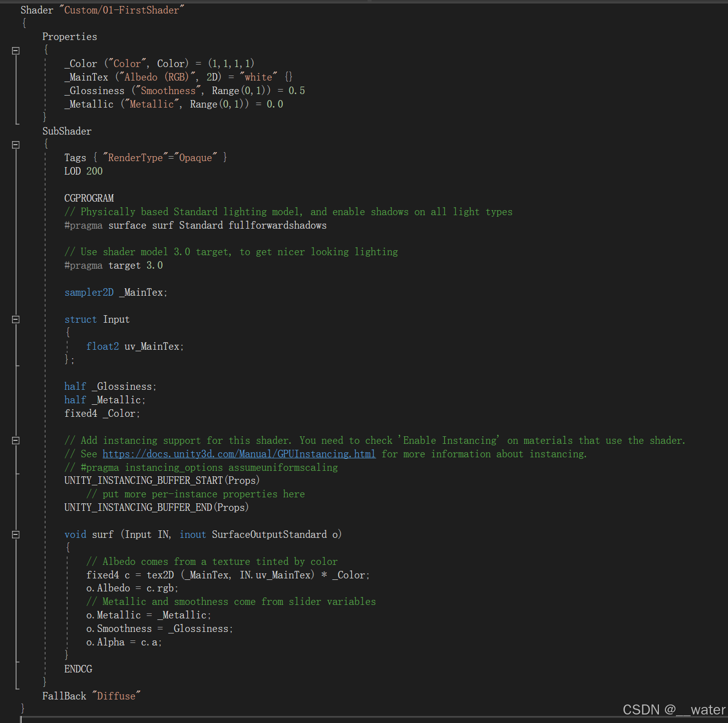The height and width of the screenshot is (723, 728).
Task: Click the half _Glossiness variable line
Action: tap(110, 386)
